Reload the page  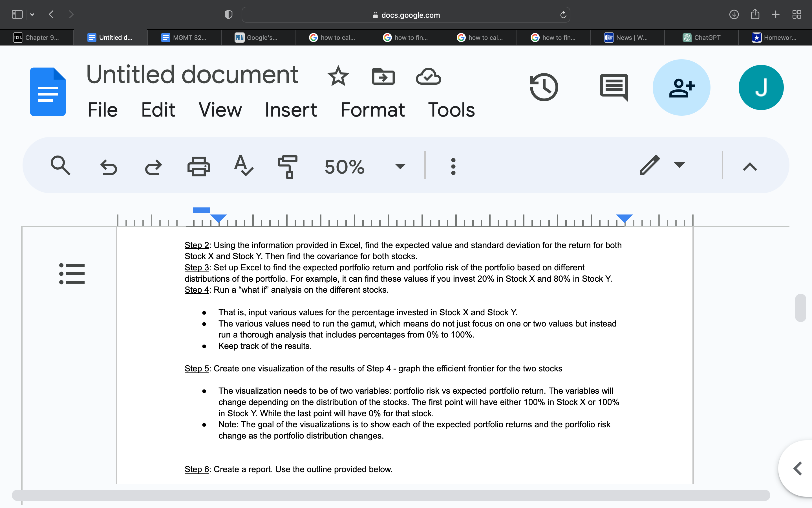(x=563, y=15)
